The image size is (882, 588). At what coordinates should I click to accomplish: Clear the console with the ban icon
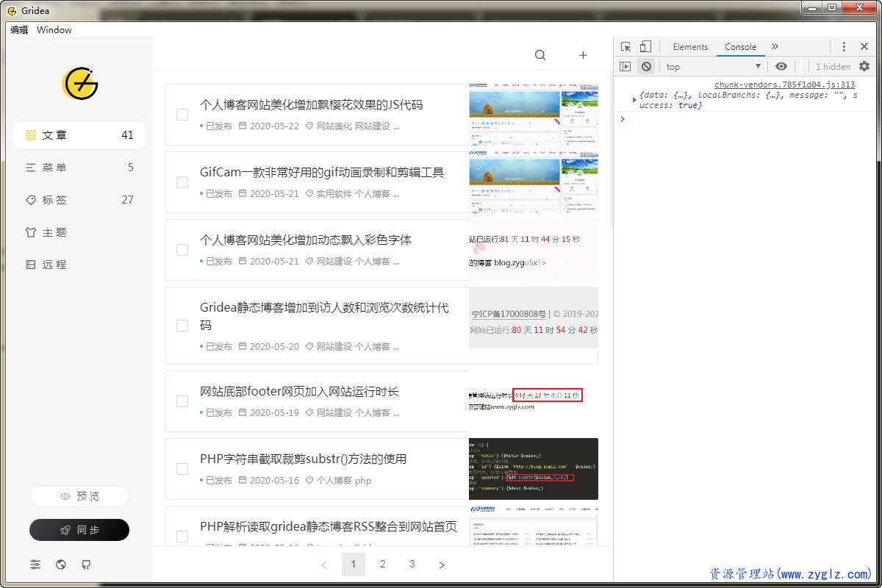pos(646,66)
